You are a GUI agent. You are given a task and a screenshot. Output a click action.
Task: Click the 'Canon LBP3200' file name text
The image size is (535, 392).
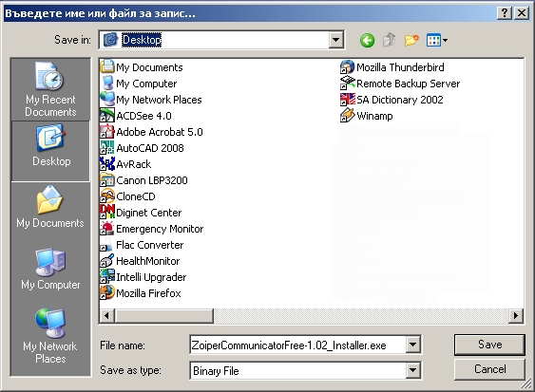click(x=152, y=180)
